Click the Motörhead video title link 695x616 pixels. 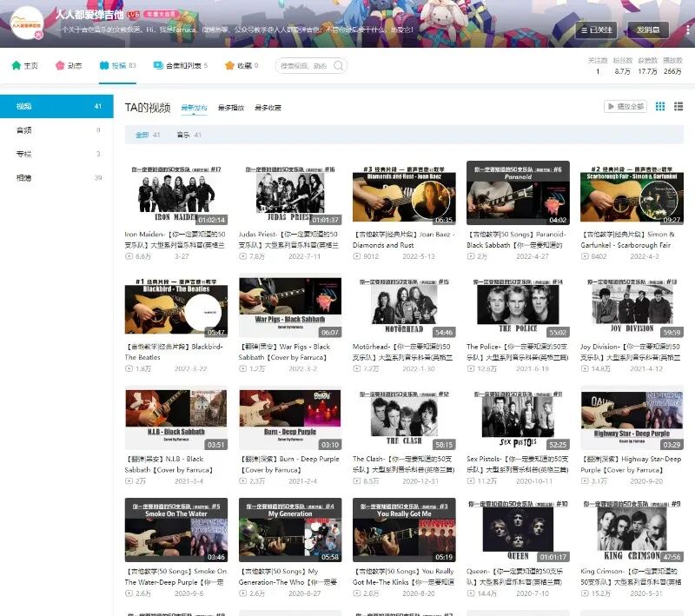pos(402,352)
